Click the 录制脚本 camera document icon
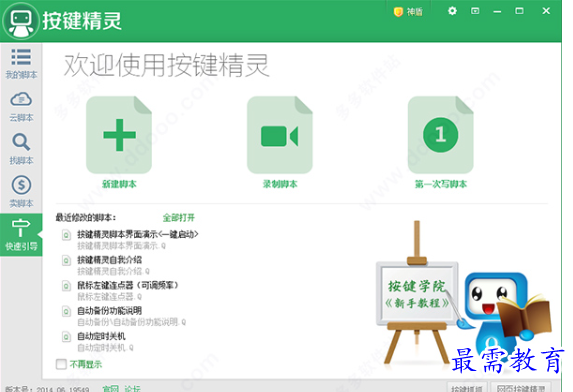The image size is (573, 392). [280, 135]
